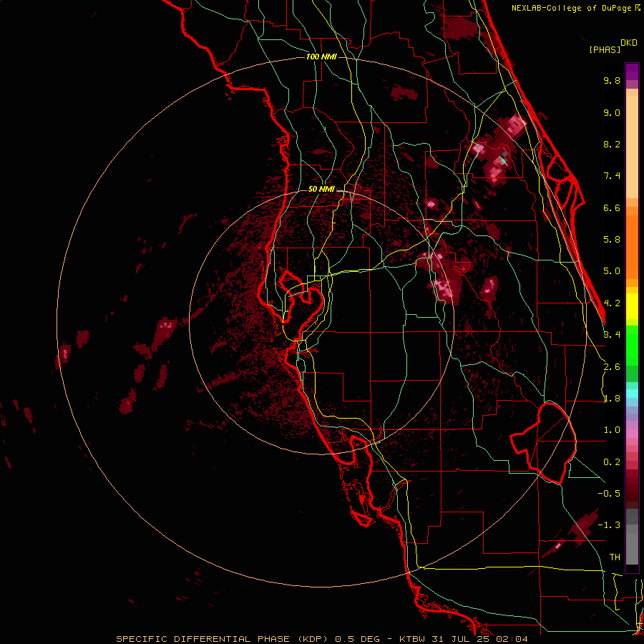Click the Specific Differential Phase caption text
The height and width of the screenshot is (644, 644).
click(x=321, y=639)
